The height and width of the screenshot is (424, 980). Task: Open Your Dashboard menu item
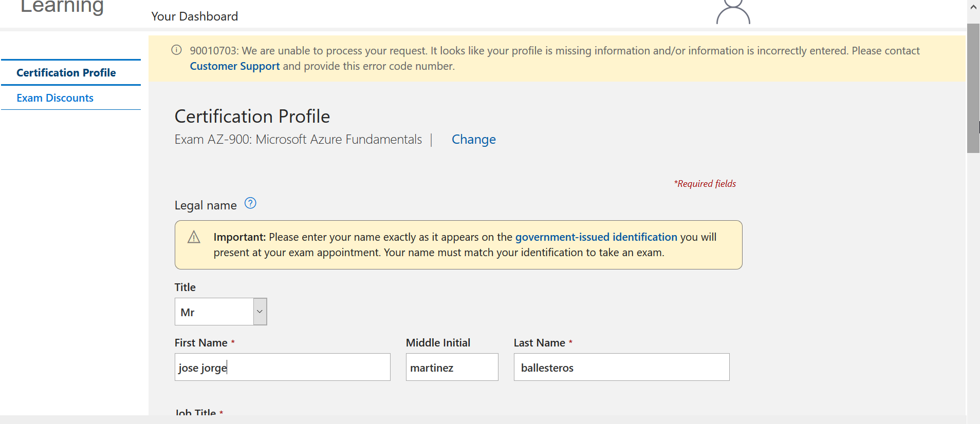(194, 16)
